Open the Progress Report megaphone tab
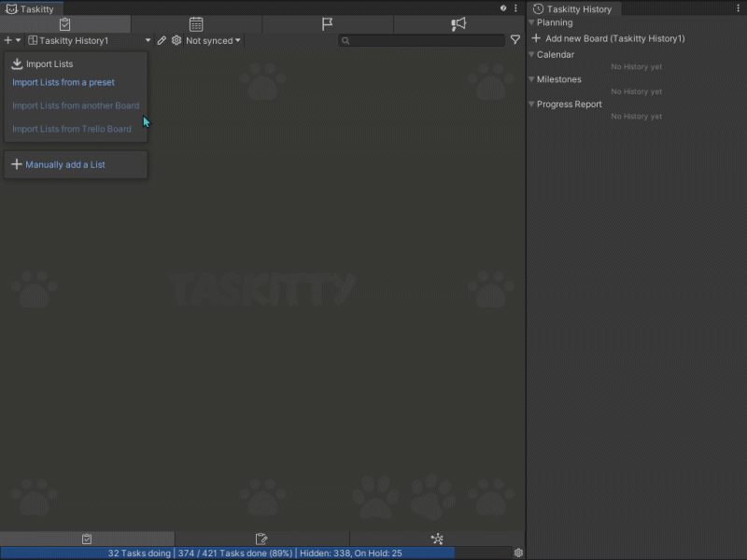Screen dimensions: 747x560 pos(458,24)
